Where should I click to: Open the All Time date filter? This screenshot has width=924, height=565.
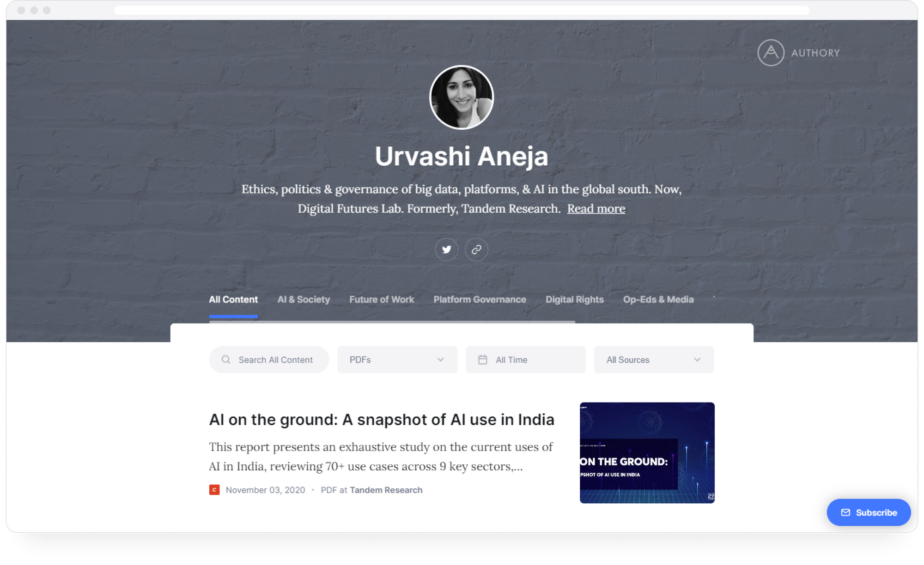[x=525, y=360]
